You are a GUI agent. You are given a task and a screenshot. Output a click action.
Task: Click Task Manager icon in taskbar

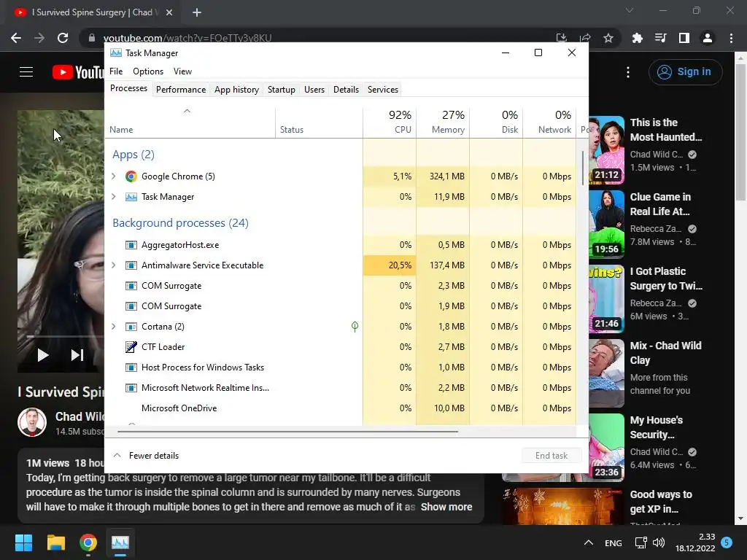coord(120,542)
